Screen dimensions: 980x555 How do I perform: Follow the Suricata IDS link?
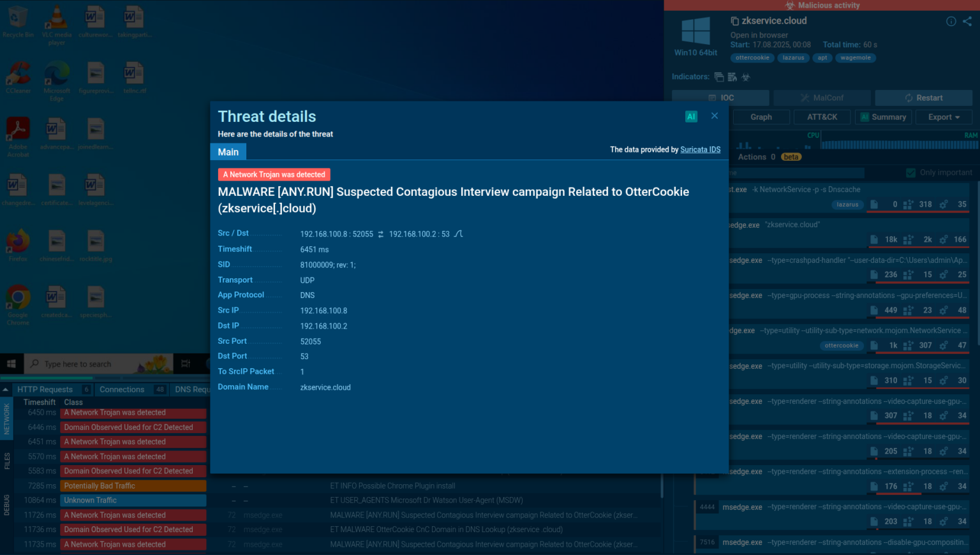701,150
